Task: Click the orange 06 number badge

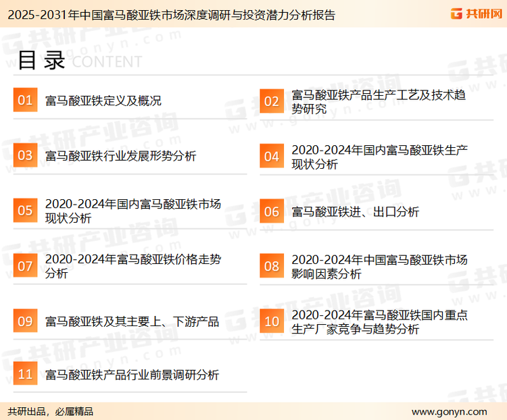Action: (272, 211)
